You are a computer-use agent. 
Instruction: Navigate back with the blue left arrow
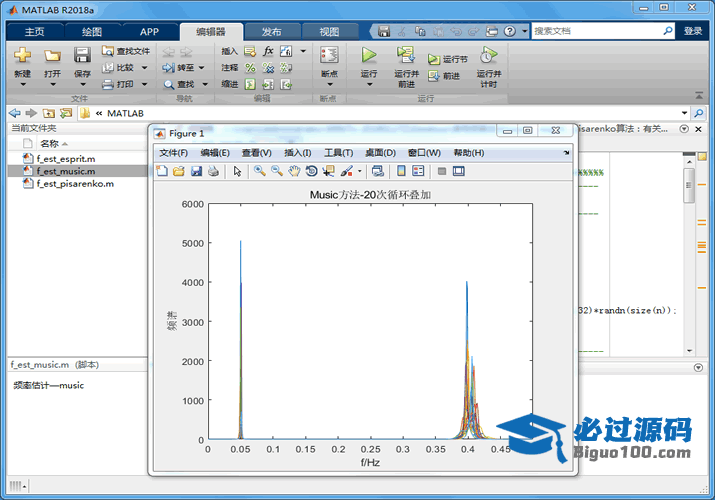tap(15, 113)
